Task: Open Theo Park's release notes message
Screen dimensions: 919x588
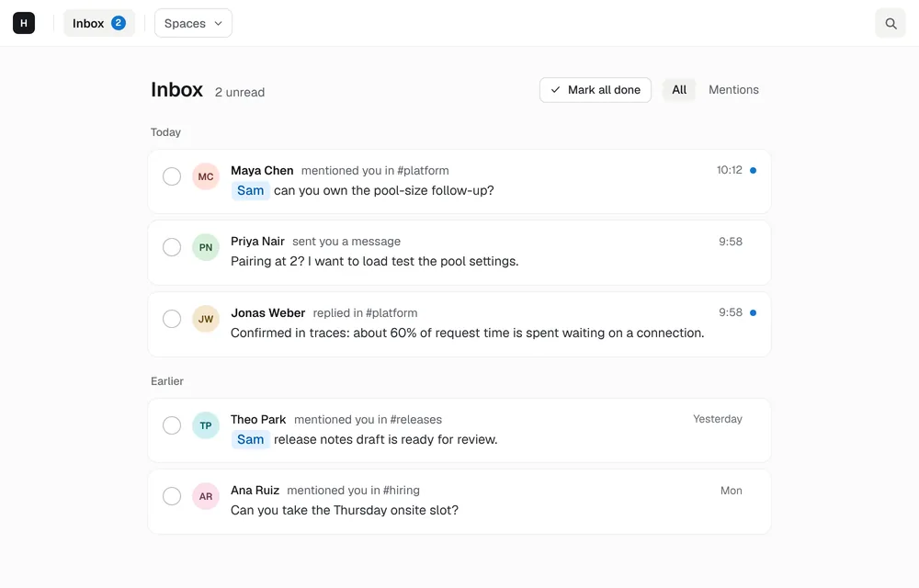Action: [386, 439]
